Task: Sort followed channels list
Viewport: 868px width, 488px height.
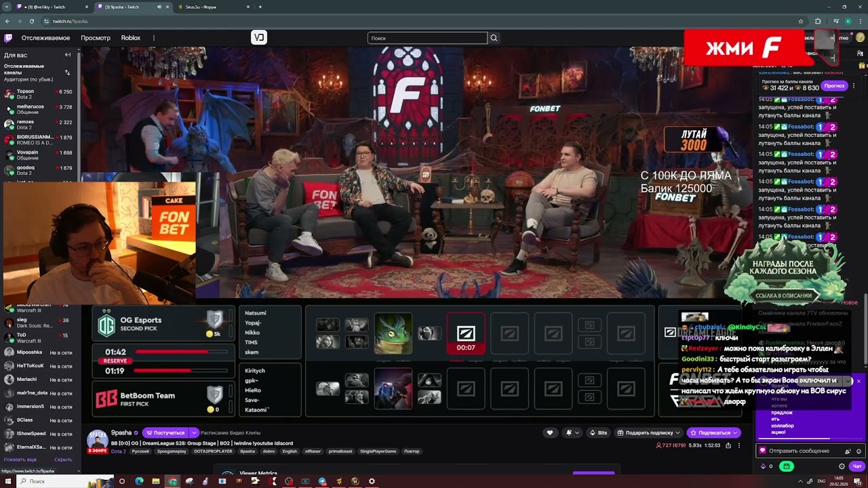Action: point(67,72)
